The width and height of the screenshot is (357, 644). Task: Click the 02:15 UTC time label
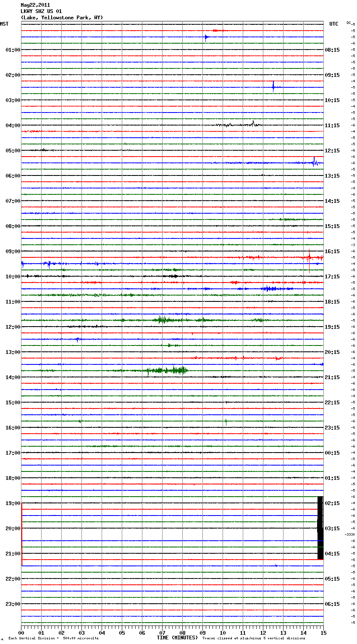[x=332, y=503]
